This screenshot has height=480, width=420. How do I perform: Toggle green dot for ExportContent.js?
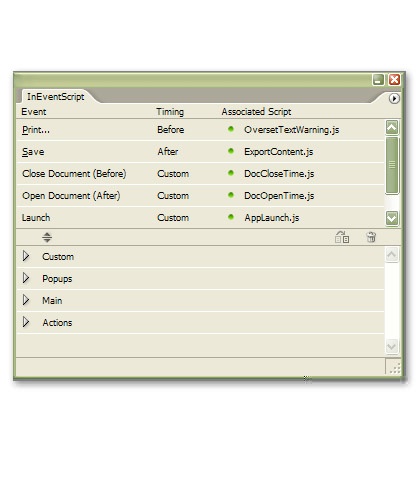click(231, 151)
